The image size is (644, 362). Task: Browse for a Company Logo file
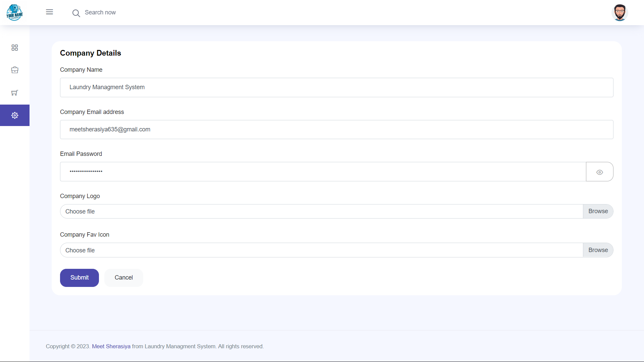(598, 212)
